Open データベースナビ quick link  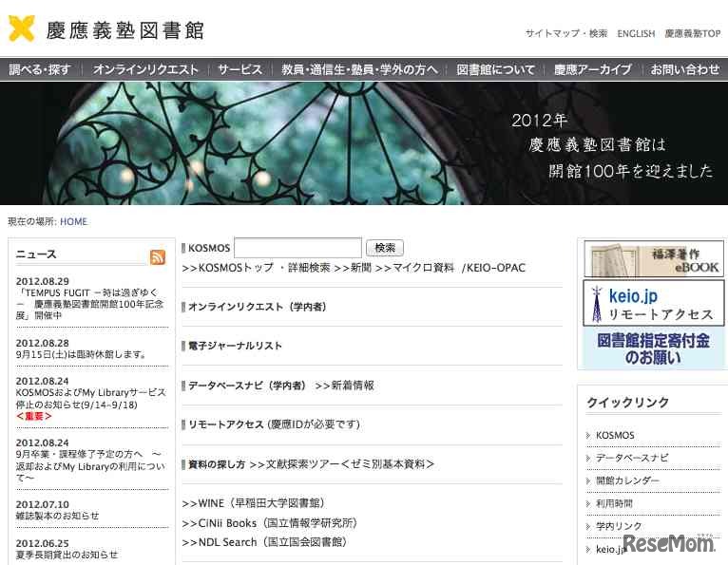tap(632, 458)
